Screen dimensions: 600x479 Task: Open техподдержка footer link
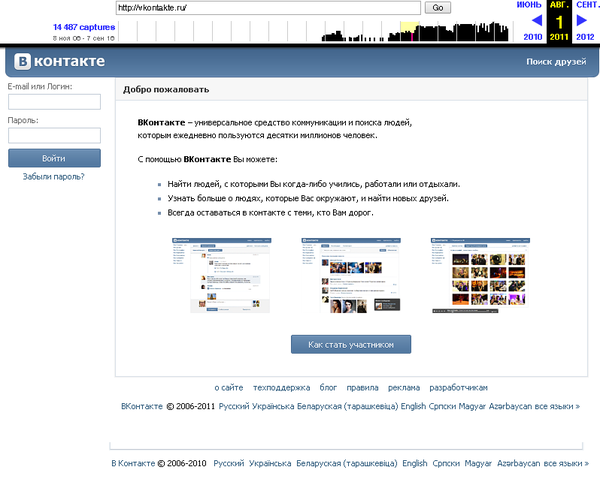[x=281, y=388]
